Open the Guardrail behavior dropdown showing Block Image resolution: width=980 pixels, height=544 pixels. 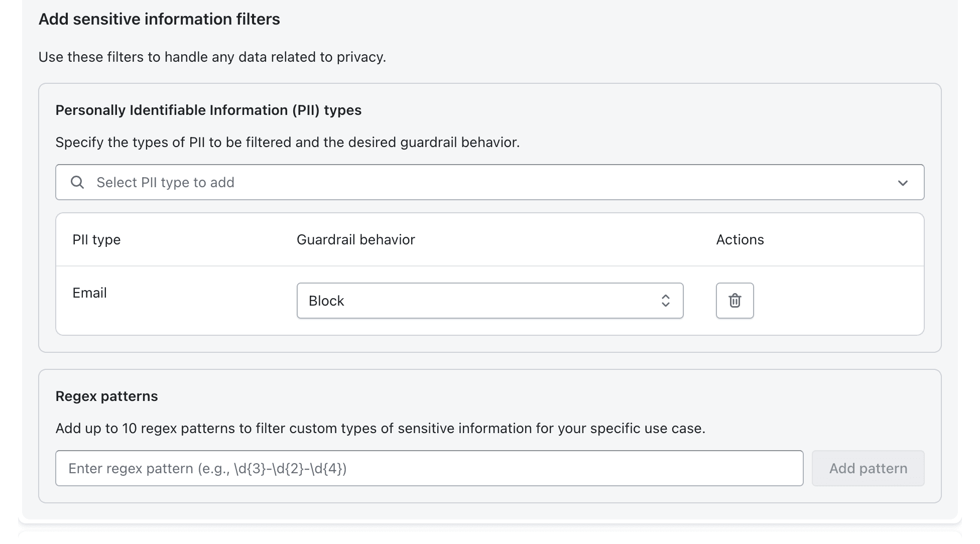point(489,301)
